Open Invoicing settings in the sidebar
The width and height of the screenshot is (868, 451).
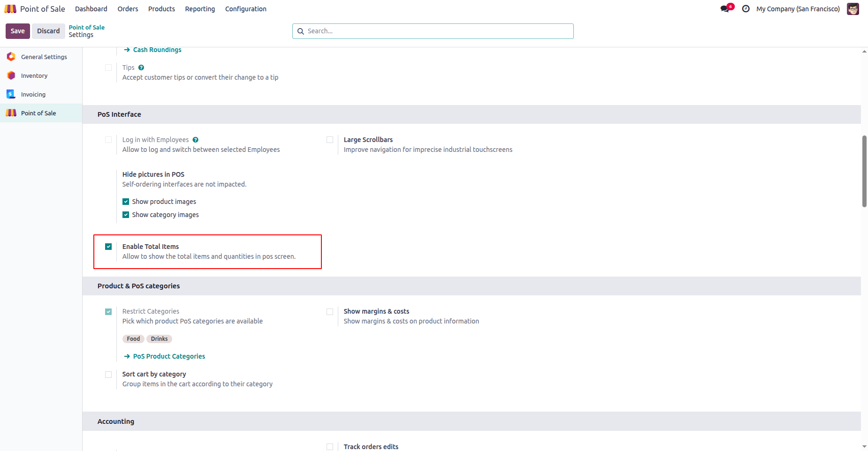click(x=33, y=94)
